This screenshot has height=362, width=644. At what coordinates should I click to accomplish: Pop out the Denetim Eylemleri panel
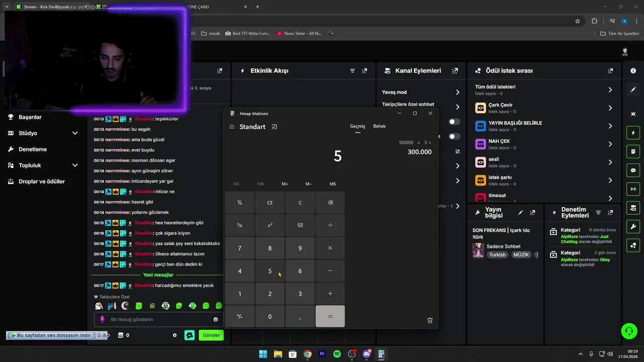pyautogui.click(x=610, y=213)
